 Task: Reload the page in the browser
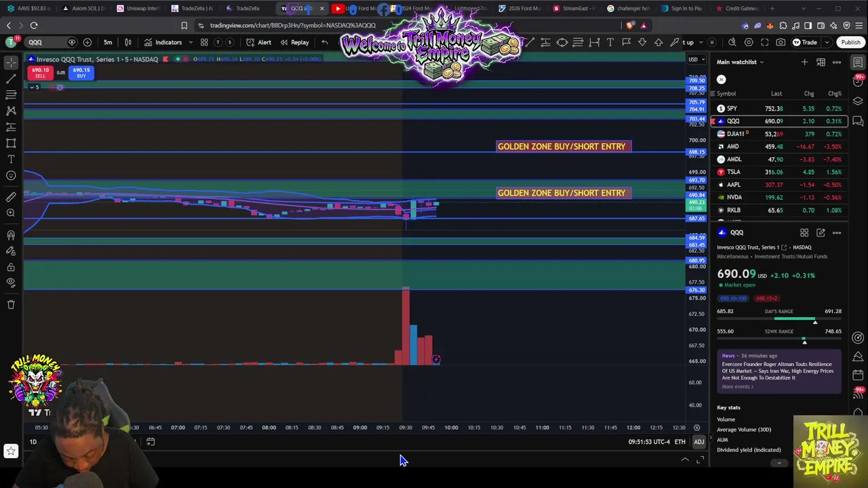pyautogui.click(x=34, y=26)
